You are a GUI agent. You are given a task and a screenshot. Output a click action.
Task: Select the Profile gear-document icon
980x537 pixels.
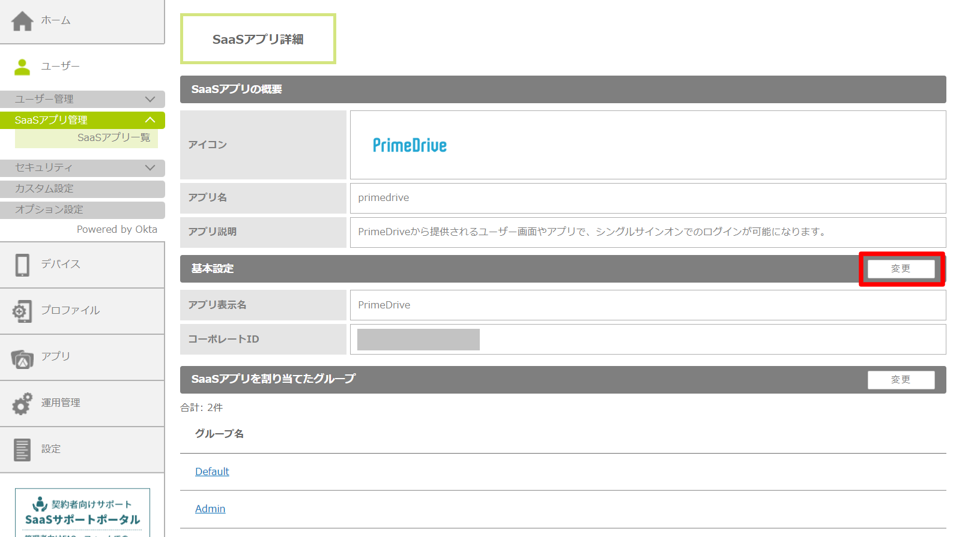[x=22, y=311]
